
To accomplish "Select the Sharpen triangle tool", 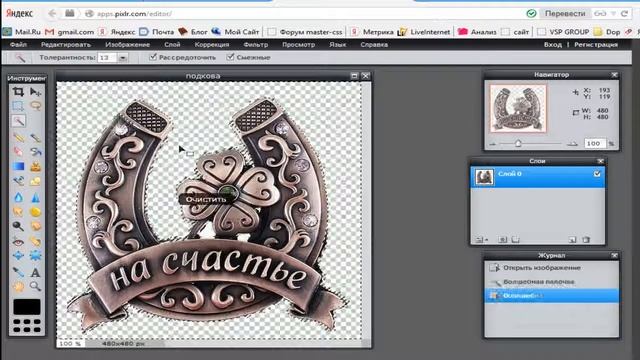I will [x=36, y=198].
